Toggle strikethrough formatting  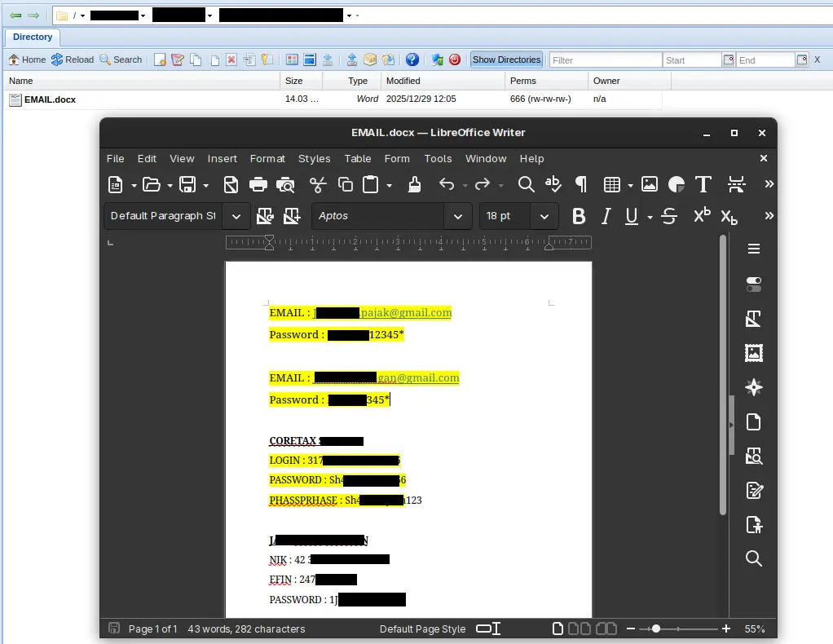coord(669,216)
